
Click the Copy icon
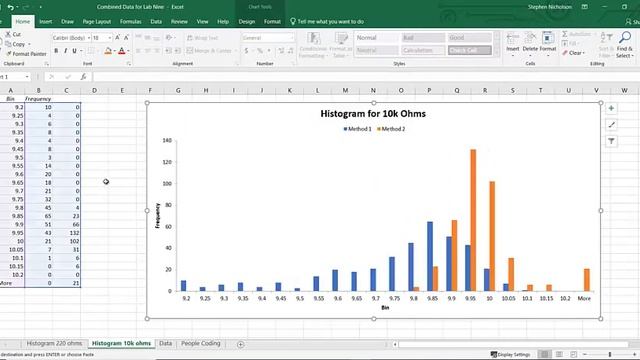point(8,44)
